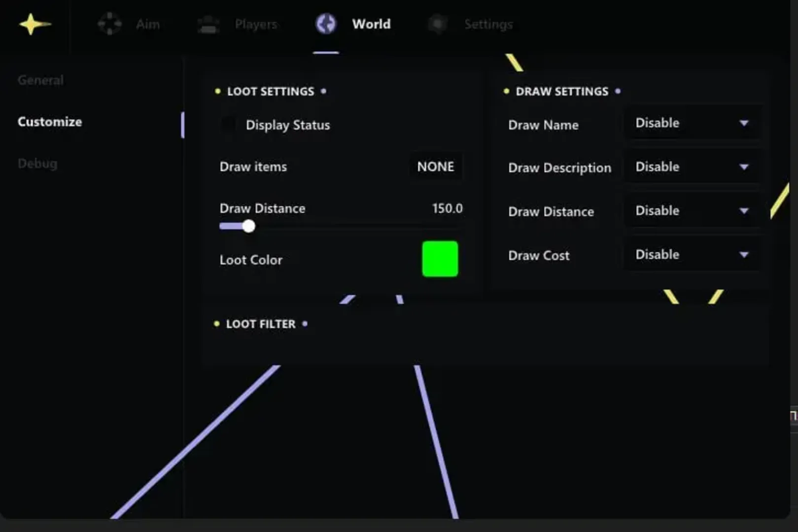
Task: Click the arrow on the Draw Distance dropdown
Action: (x=744, y=211)
